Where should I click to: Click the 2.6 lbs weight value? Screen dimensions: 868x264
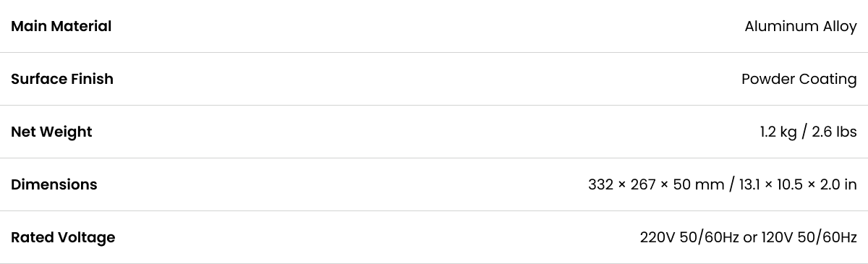833,132
